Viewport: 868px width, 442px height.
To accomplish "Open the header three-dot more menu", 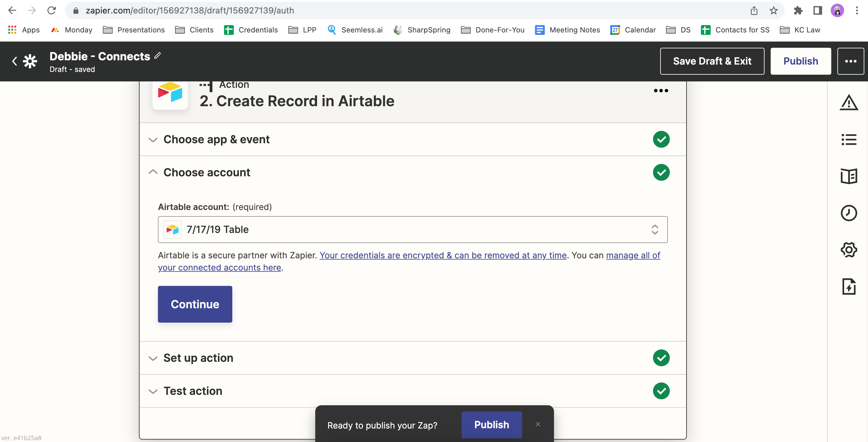I will [x=851, y=61].
